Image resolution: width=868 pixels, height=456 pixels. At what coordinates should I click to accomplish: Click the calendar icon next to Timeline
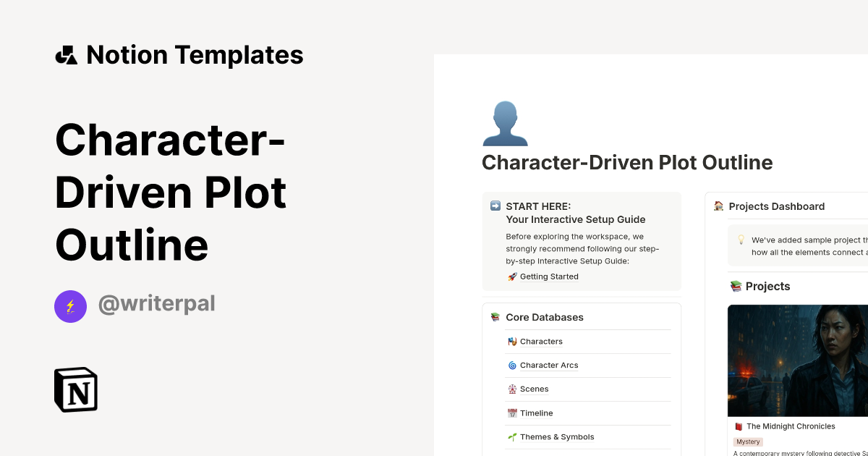(511, 413)
